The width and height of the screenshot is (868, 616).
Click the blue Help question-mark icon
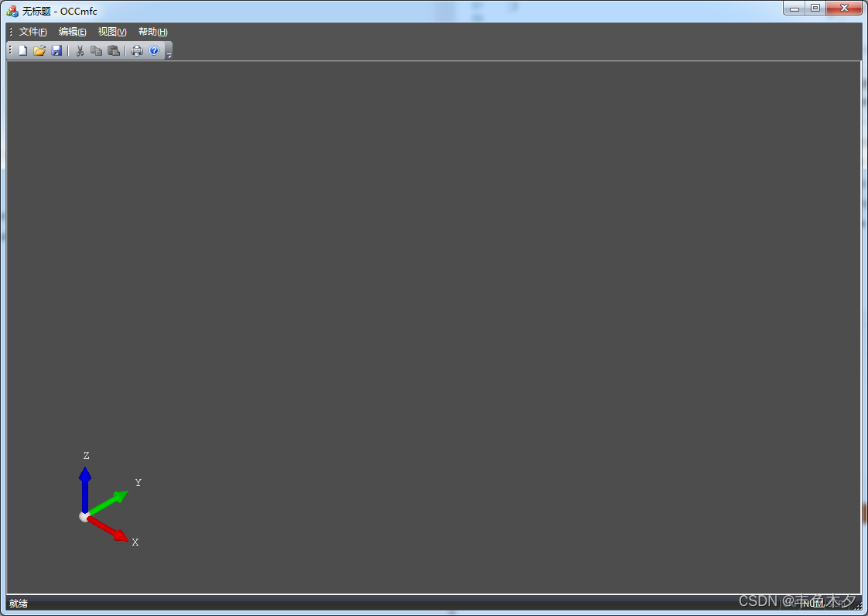(x=154, y=50)
